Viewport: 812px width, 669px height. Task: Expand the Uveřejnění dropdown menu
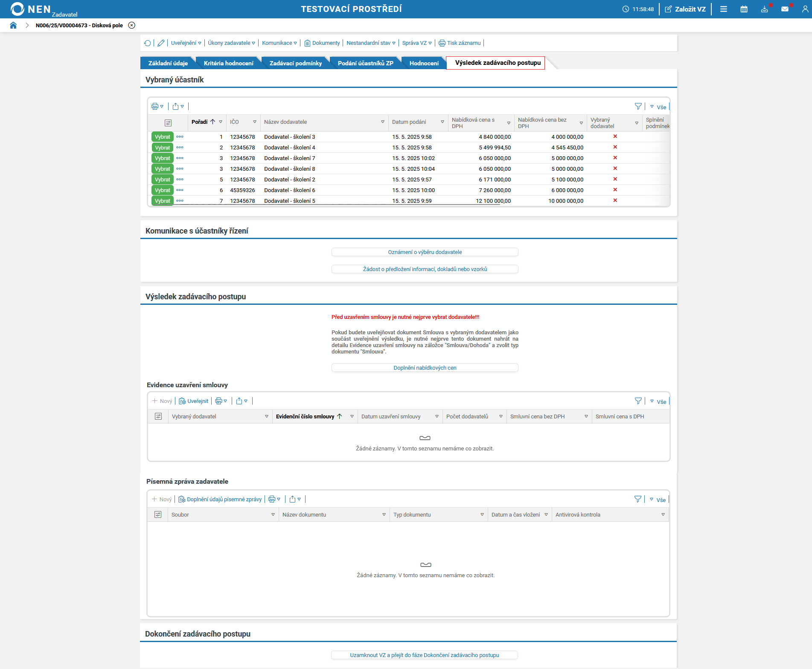coord(186,43)
